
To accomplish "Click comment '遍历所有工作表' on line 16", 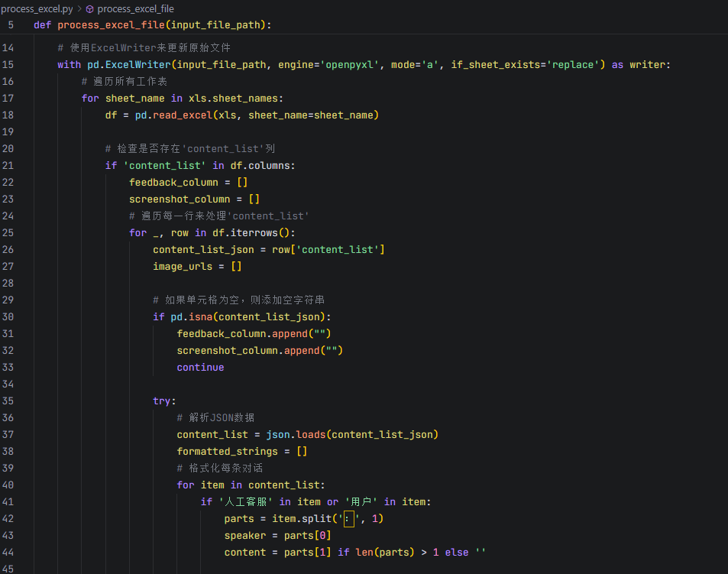I will pos(130,82).
